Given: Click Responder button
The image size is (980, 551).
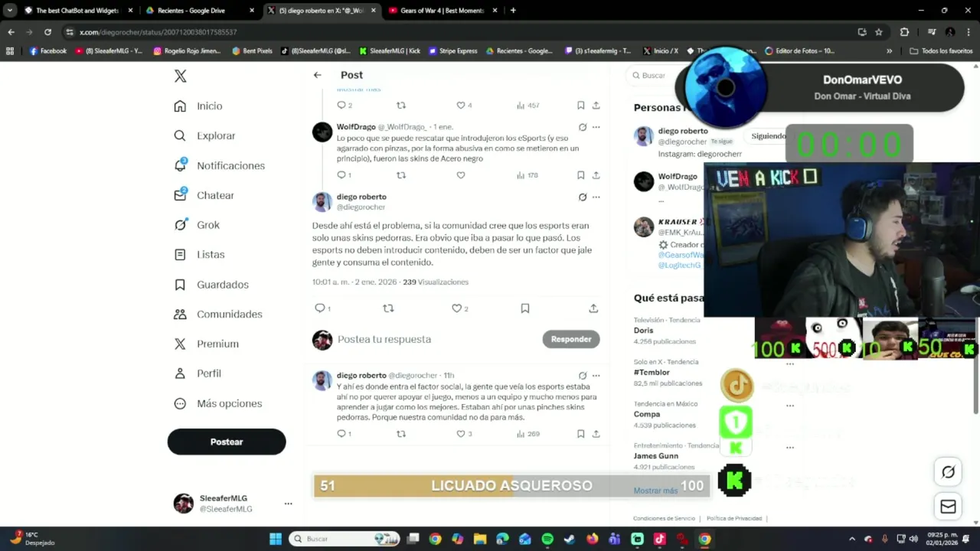Looking at the screenshot, I should point(571,339).
